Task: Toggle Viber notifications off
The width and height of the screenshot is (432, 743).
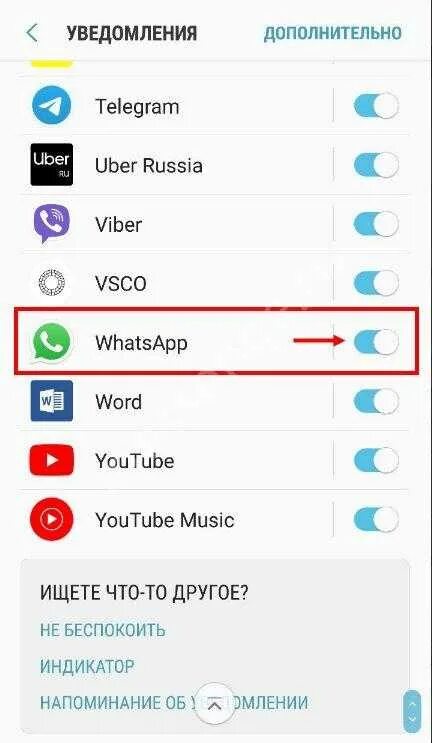Action: point(377,224)
